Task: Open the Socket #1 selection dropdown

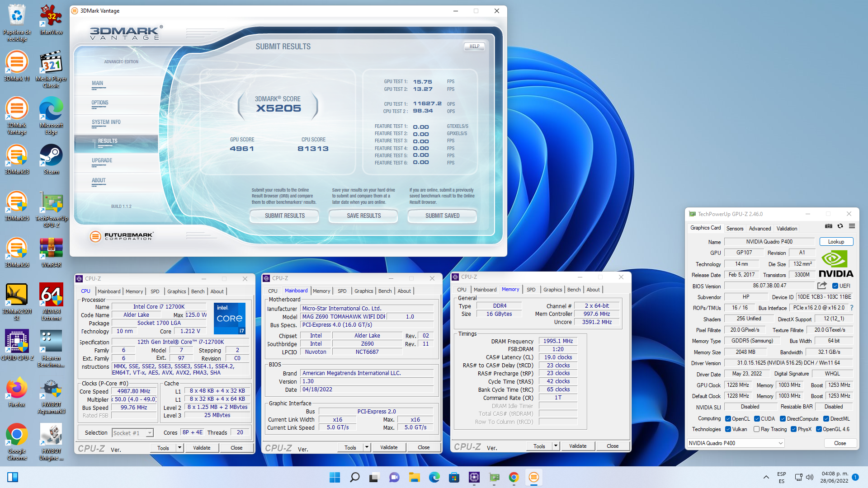Action: point(132,433)
